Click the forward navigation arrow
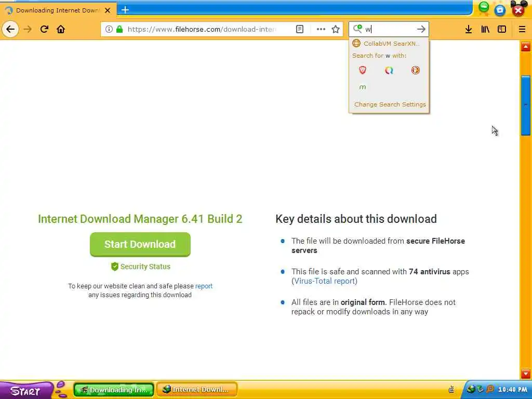Image resolution: width=532 pixels, height=399 pixels. (x=28, y=29)
